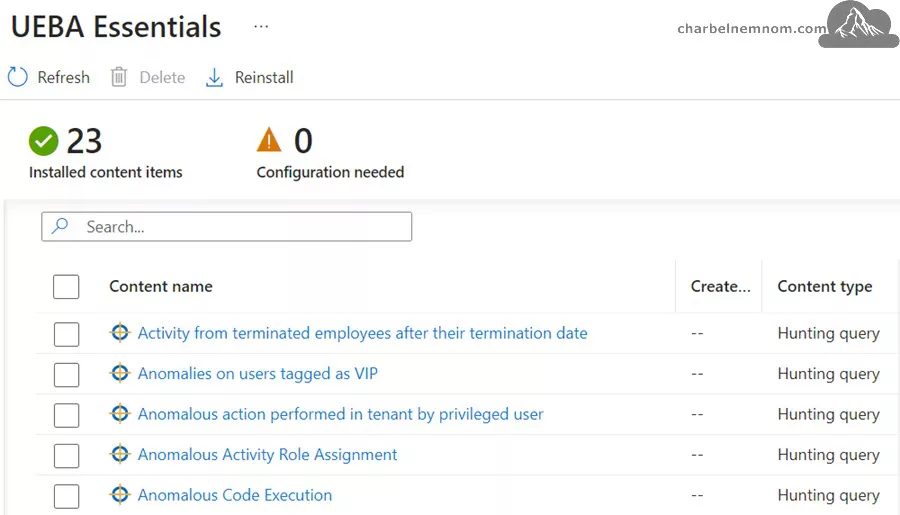Click the Reinstall button label
900x515 pixels.
(264, 78)
